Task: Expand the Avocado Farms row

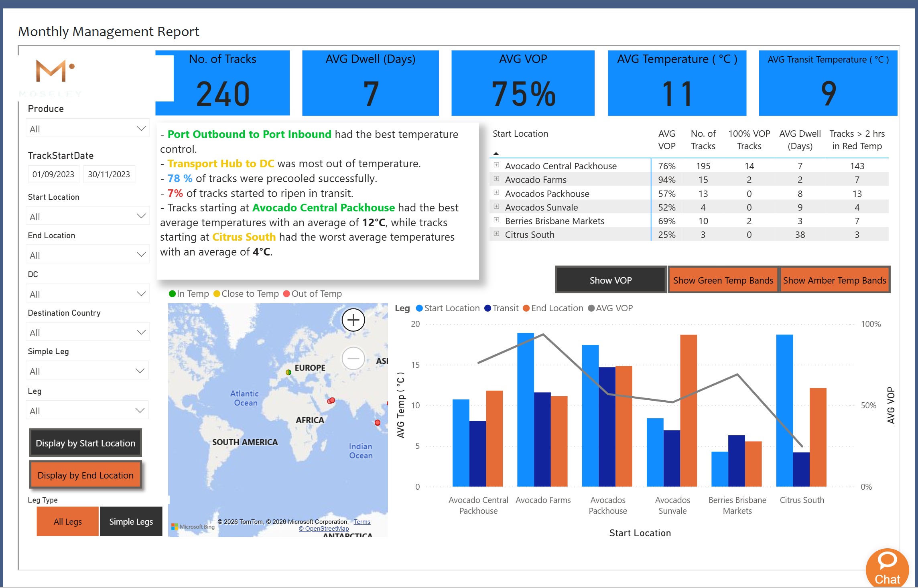Action: point(496,179)
